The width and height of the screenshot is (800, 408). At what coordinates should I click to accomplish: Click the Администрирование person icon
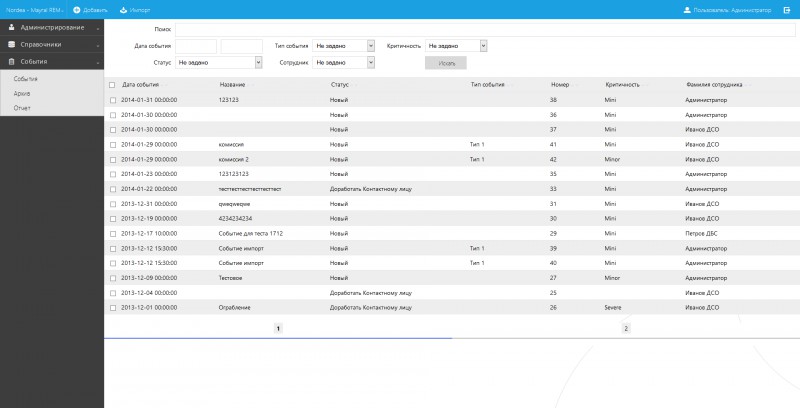11,28
